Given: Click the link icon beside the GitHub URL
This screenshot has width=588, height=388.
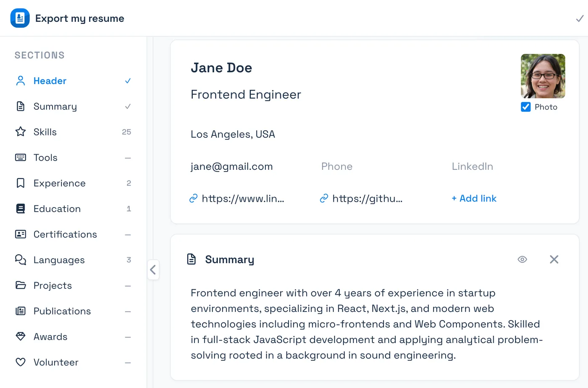Looking at the screenshot, I should coord(324,198).
